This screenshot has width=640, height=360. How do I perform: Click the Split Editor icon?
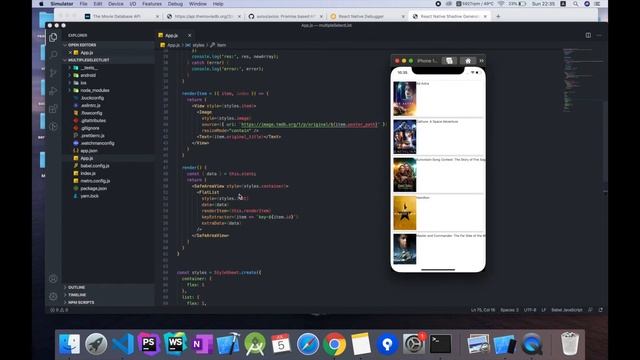point(588,35)
